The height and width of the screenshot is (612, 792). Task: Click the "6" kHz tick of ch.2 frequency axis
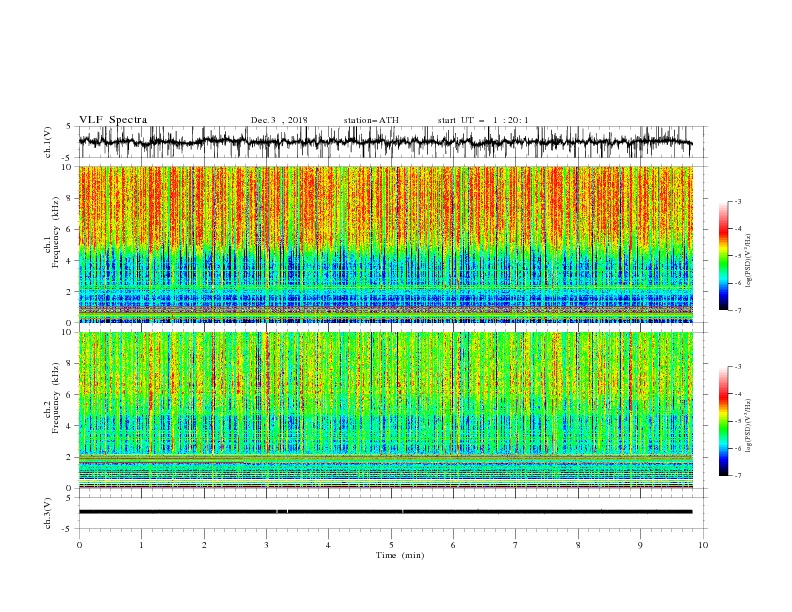(70, 395)
